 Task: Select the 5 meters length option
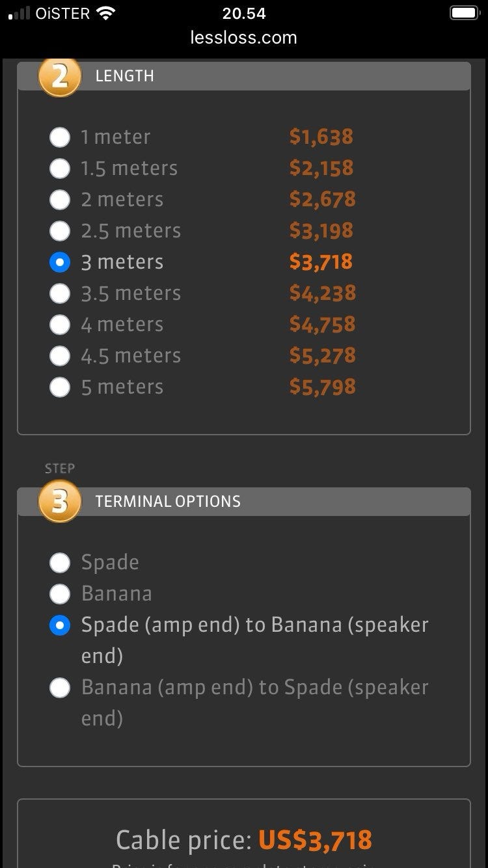coord(60,387)
